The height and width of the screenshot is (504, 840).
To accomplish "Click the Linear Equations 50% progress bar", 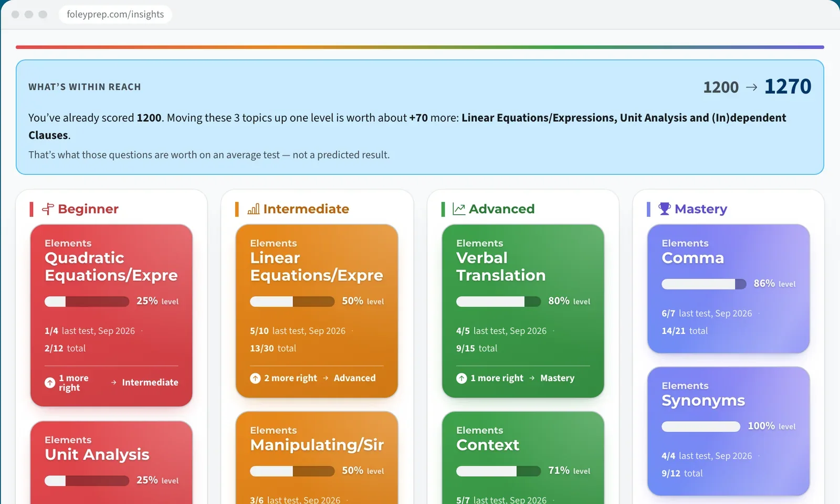I will [292, 301].
